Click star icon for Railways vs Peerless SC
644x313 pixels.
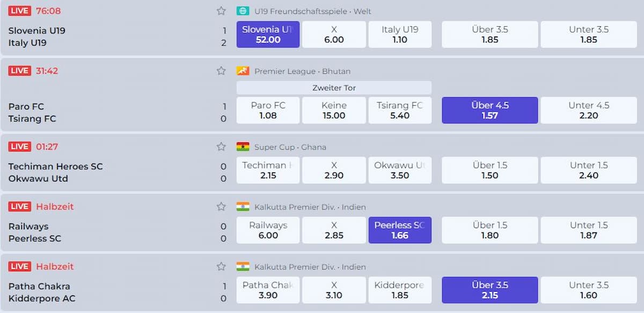(x=221, y=207)
